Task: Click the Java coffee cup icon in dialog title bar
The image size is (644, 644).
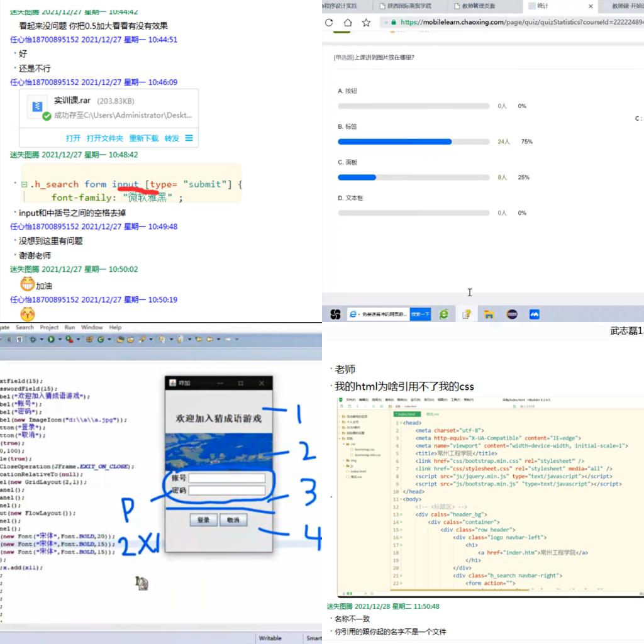Action: click(x=172, y=383)
